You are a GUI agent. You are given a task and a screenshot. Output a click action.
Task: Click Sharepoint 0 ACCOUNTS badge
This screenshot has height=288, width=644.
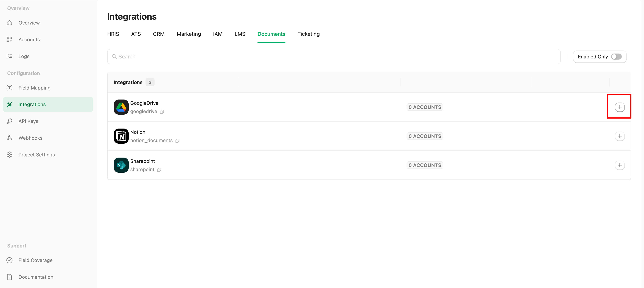[425, 165]
